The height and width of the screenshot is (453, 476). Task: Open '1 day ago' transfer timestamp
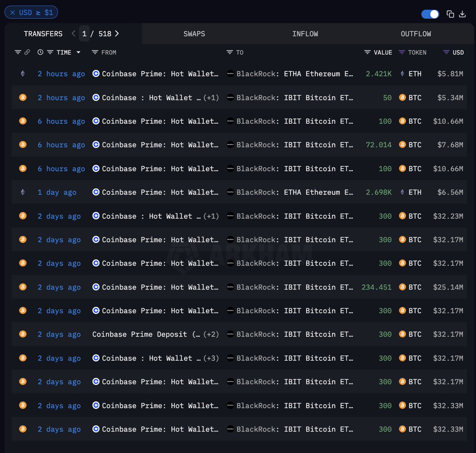[x=57, y=192]
